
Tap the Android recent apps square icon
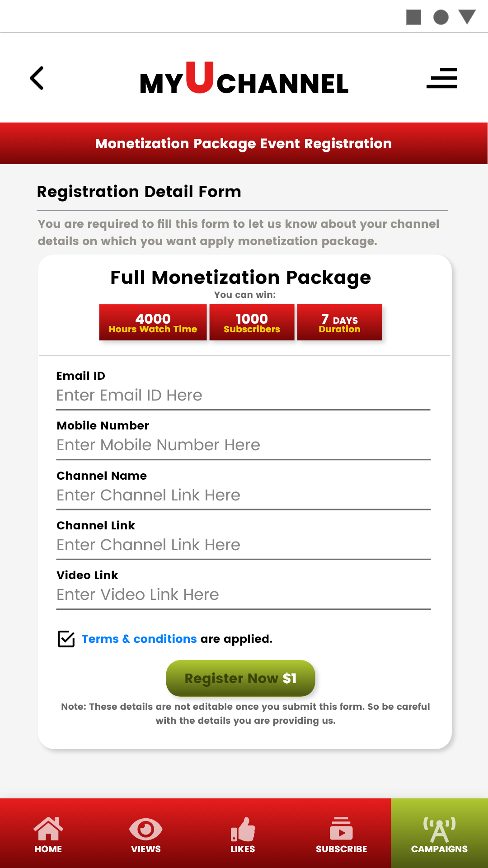[x=413, y=17]
